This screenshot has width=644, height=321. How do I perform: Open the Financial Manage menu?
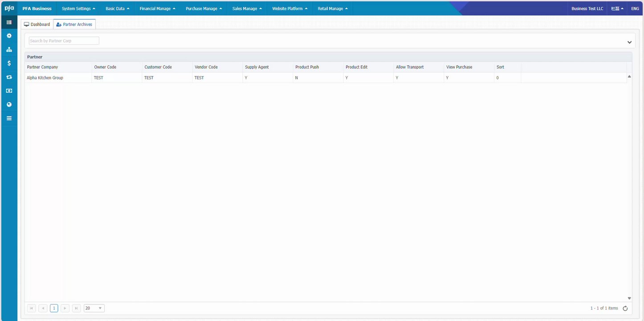click(157, 8)
